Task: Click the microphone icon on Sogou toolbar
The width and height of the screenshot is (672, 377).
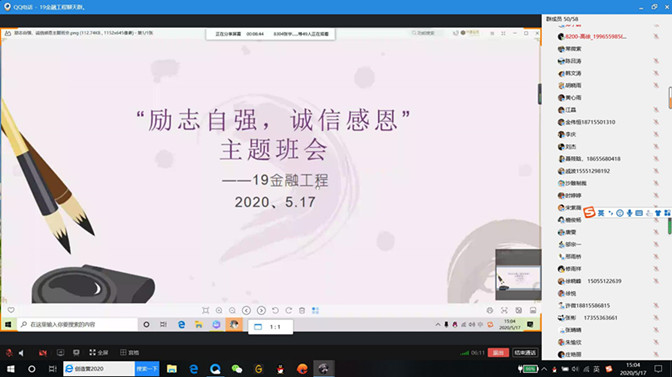Action: [x=629, y=213]
